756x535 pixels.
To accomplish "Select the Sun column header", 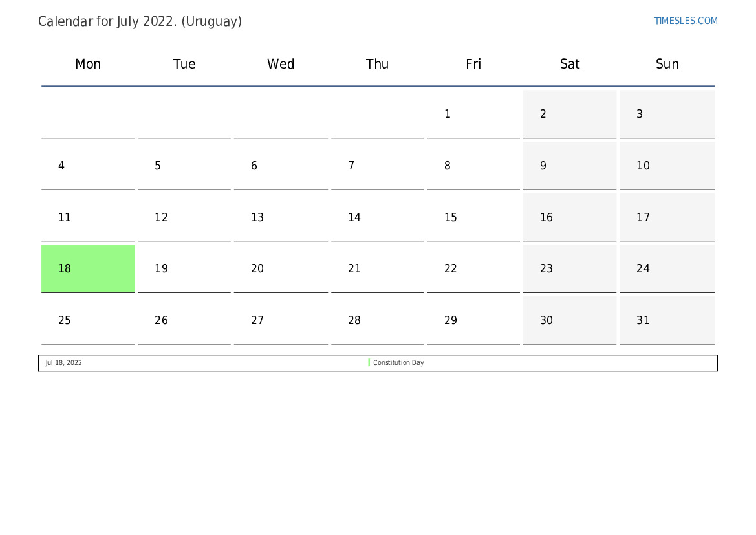I will tap(667, 63).
